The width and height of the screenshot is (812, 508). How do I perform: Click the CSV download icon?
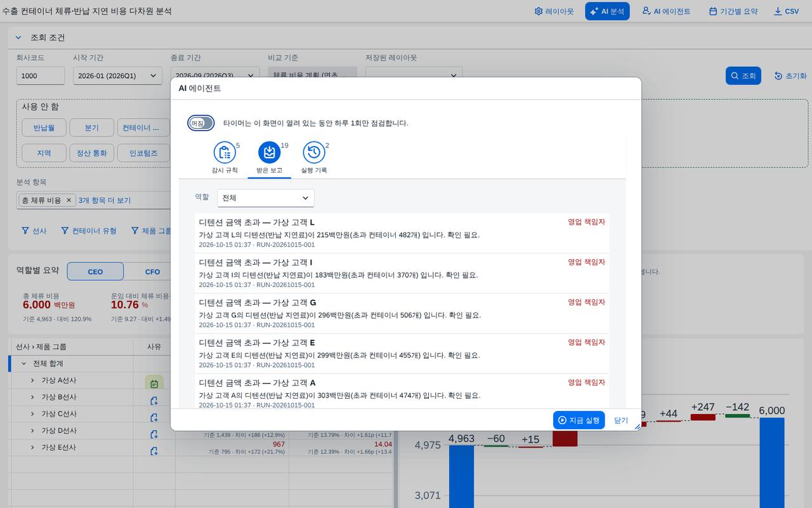point(778,11)
